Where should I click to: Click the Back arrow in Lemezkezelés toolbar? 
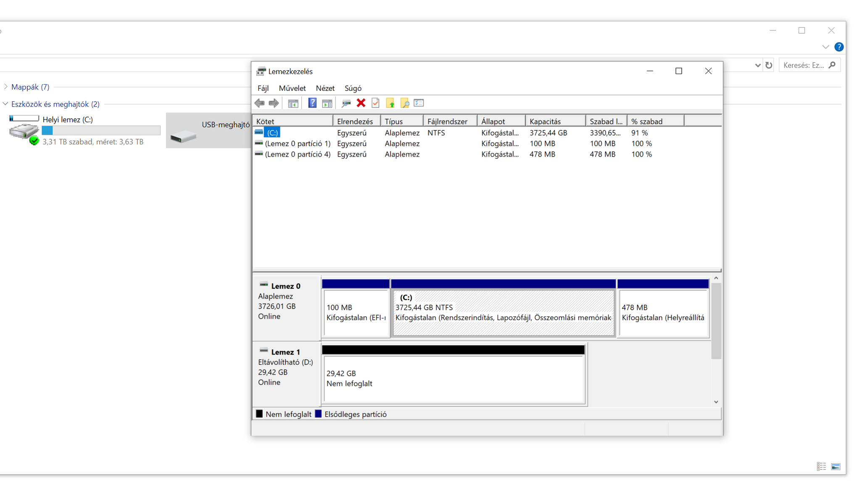tap(259, 103)
